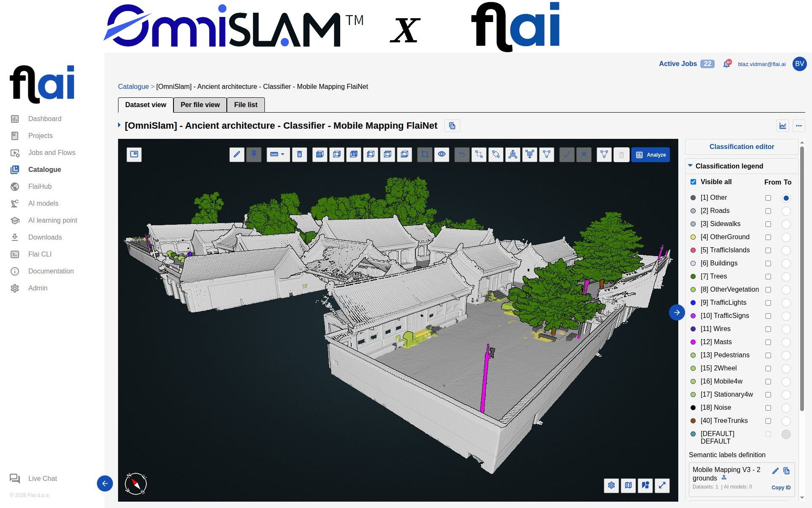Screen dimensions: 812x508
Task: Open the three-dots more options menu
Action: (799, 126)
